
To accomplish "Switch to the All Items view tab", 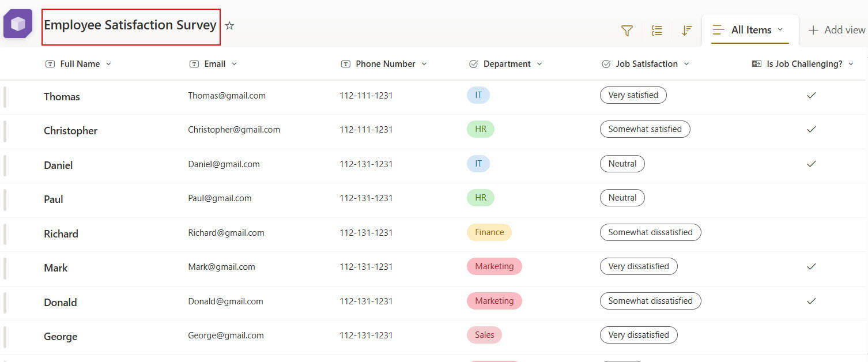I will click(x=750, y=30).
